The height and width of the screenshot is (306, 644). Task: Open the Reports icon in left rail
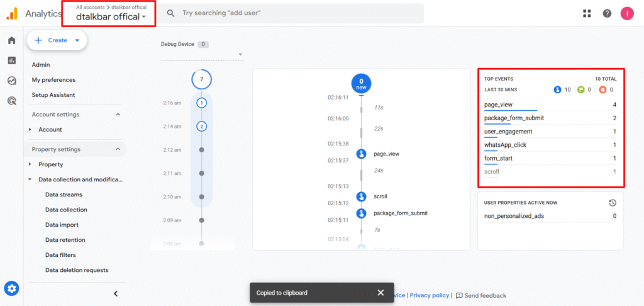11,60
